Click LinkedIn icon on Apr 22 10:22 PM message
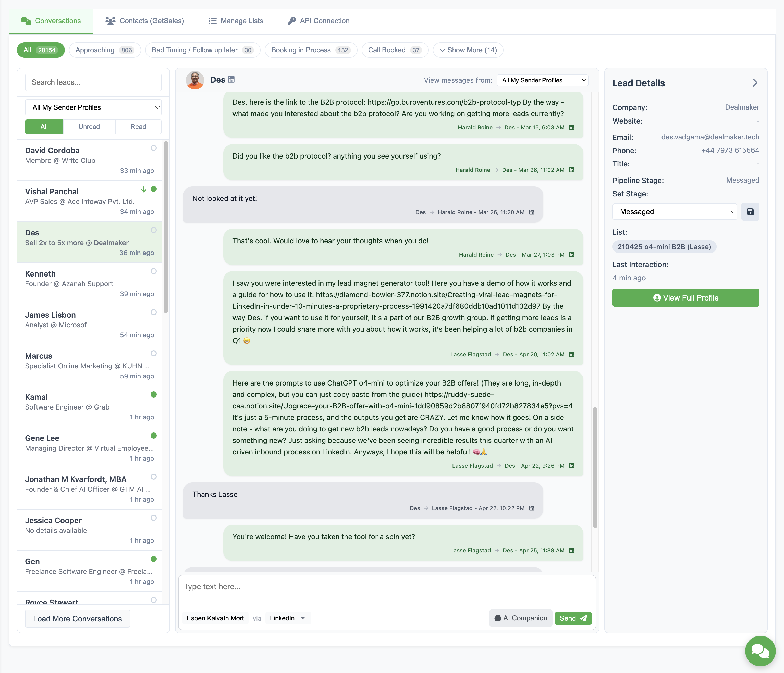The image size is (784, 673). tap(532, 508)
